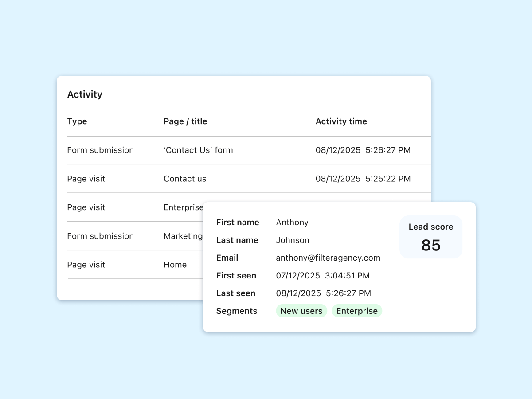Click the Page / title column header
The width and height of the screenshot is (532, 399).
pos(185,121)
